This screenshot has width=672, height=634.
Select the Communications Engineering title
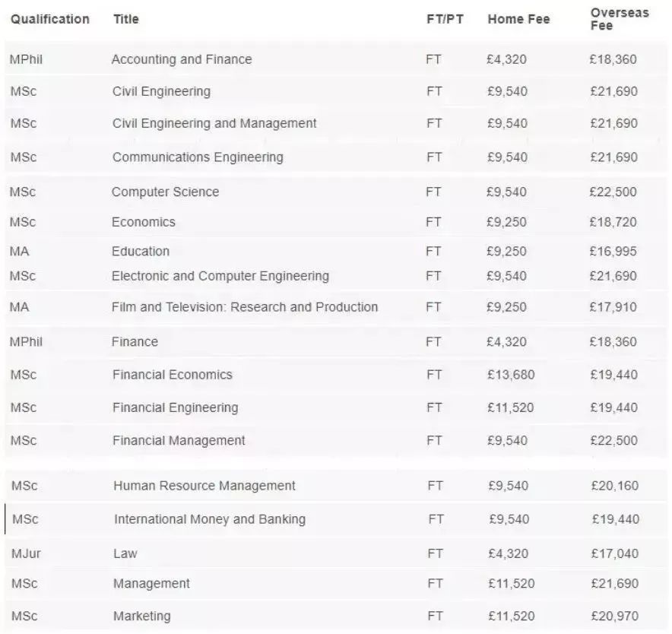(x=198, y=157)
